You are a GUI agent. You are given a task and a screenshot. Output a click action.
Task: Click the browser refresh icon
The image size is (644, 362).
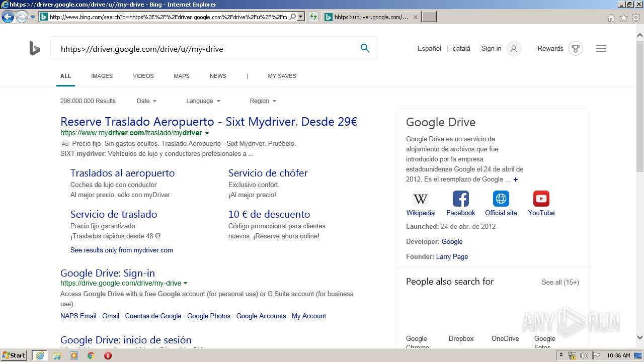pyautogui.click(x=313, y=17)
